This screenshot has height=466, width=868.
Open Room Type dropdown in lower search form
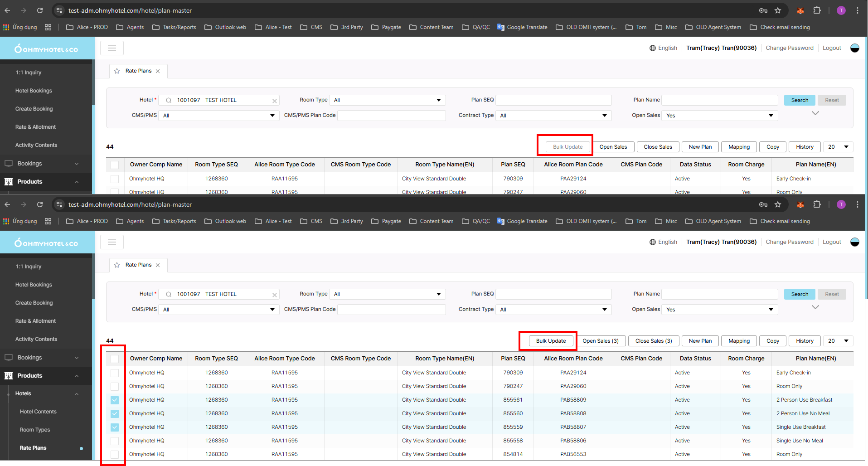click(x=387, y=294)
